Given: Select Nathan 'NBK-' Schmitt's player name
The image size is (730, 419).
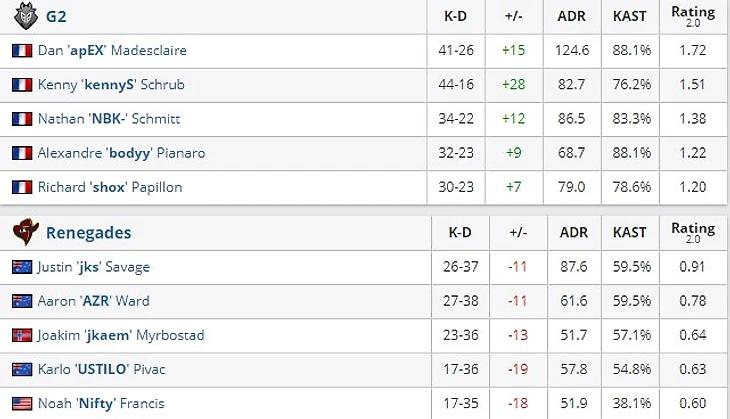Looking at the screenshot, I should pyautogui.click(x=109, y=119).
